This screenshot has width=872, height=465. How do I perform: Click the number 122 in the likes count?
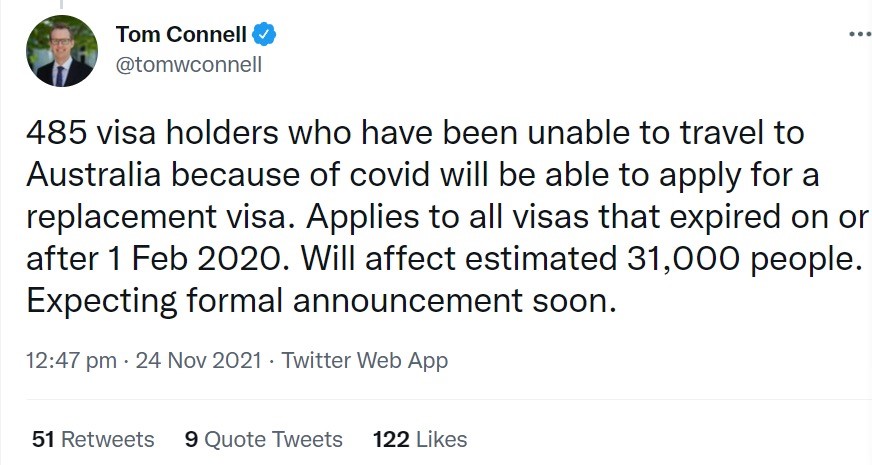click(389, 439)
